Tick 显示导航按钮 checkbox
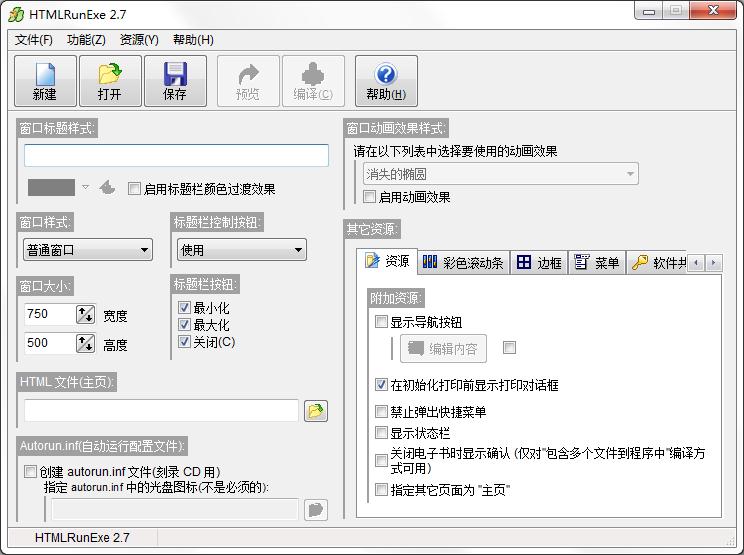Image resolution: width=744 pixels, height=555 pixels. [381, 322]
